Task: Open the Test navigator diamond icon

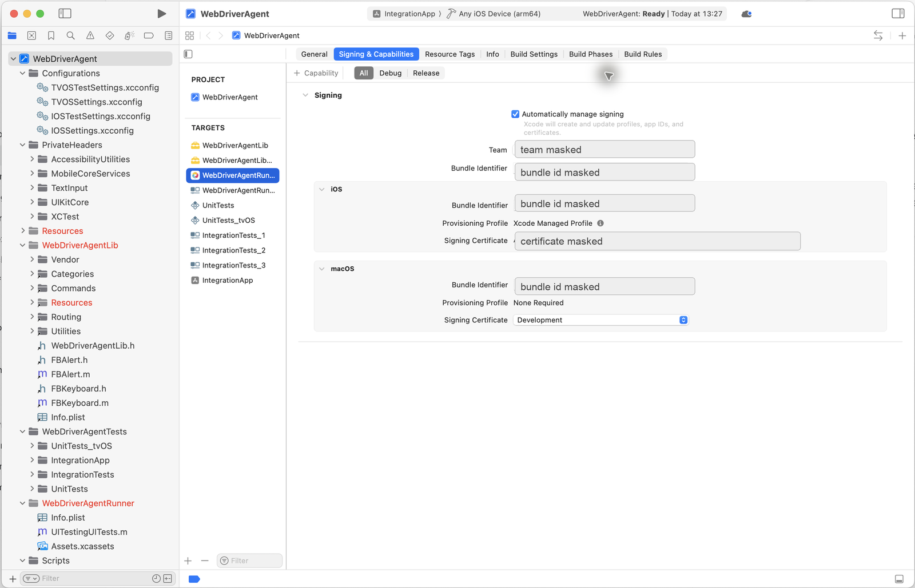Action: click(110, 35)
